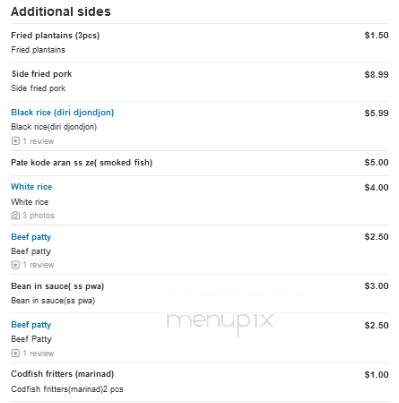399x403 pixels.
Task: Open the first Beef patty link
Action: point(31,237)
